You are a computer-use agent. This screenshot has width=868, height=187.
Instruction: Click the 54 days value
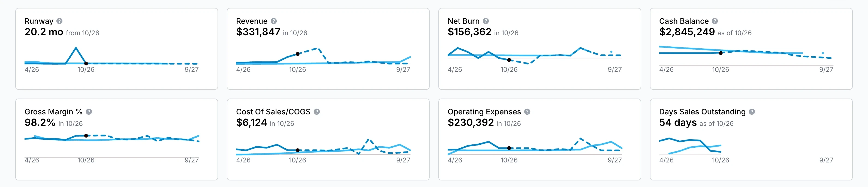678,123
